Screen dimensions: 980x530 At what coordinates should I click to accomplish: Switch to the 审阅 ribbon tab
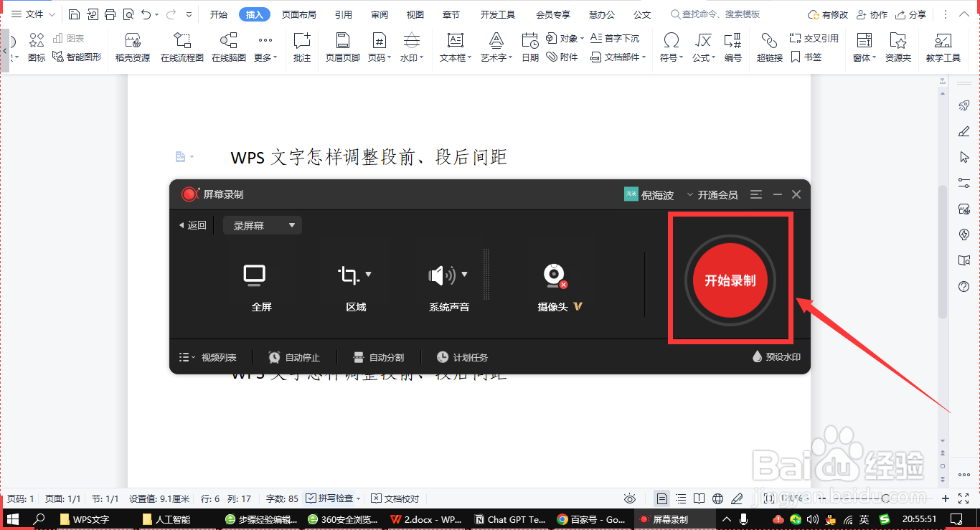tap(380, 14)
